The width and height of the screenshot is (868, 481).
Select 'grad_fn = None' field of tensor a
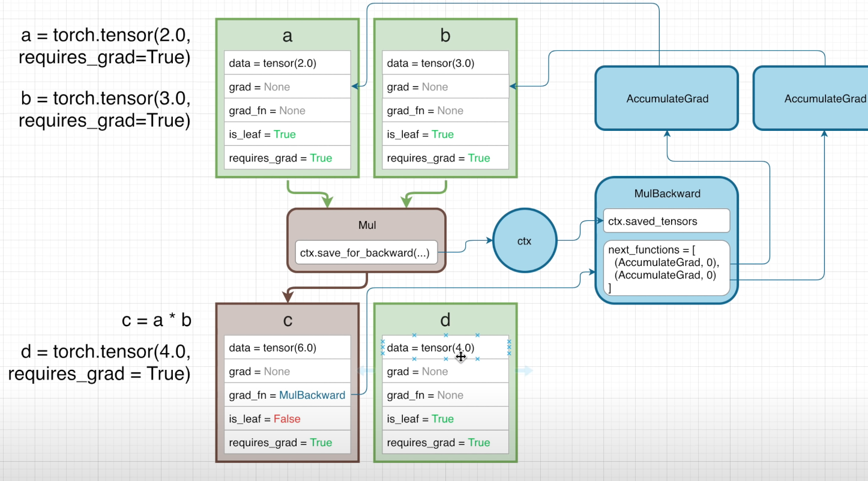coord(288,110)
